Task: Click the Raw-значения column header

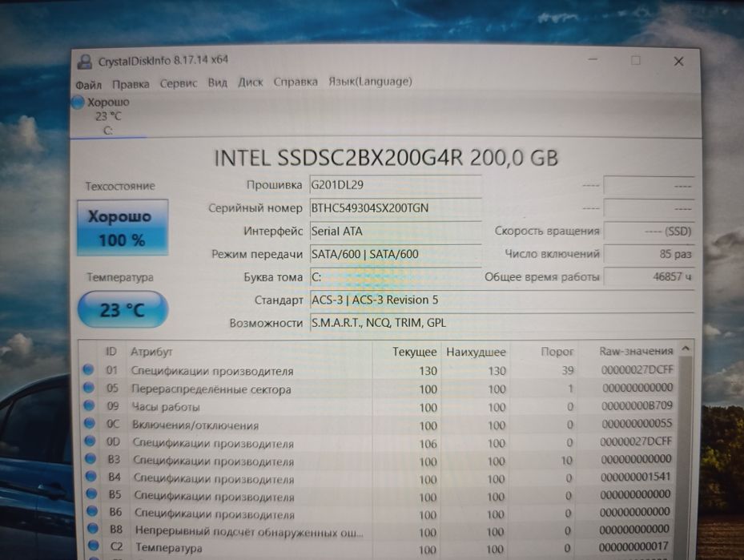Action: [636, 351]
